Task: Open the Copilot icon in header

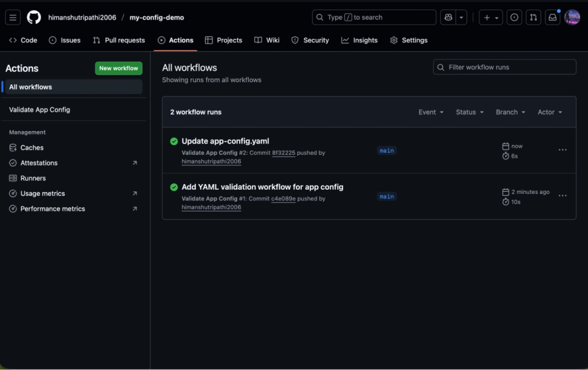Action: 448,18
